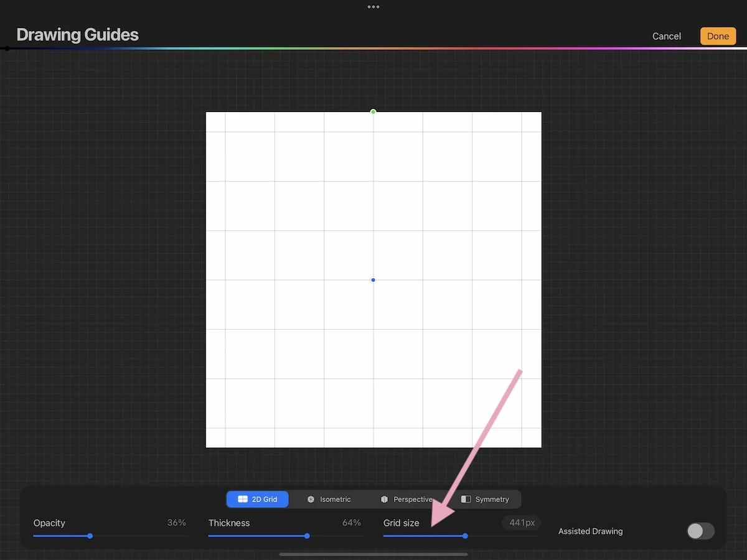Screen dimensions: 747x560
Task: Click the Thickness slider handle
Action: tap(307, 536)
